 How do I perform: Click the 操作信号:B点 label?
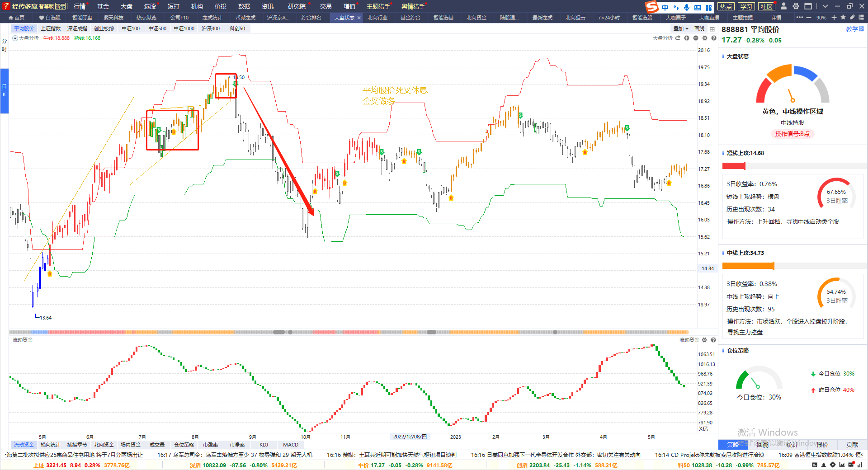(x=793, y=134)
